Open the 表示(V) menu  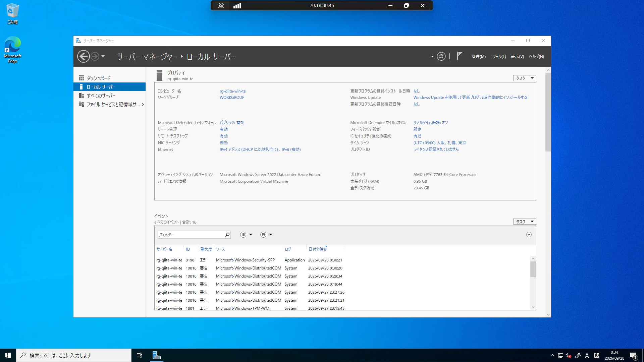tap(517, 57)
